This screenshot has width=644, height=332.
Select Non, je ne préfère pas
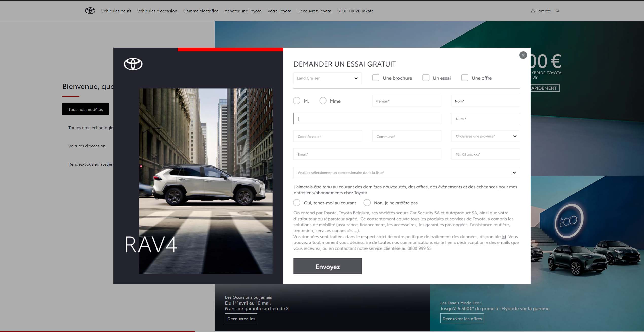click(367, 203)
